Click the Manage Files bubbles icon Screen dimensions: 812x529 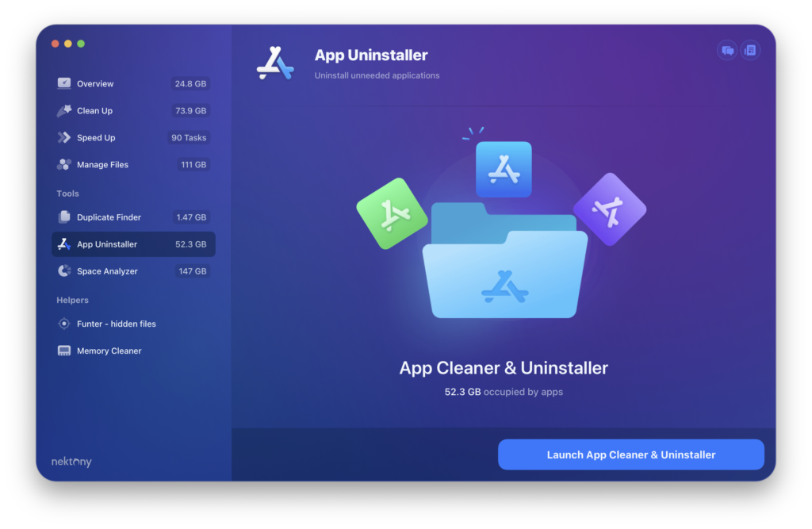pos(64,165)
